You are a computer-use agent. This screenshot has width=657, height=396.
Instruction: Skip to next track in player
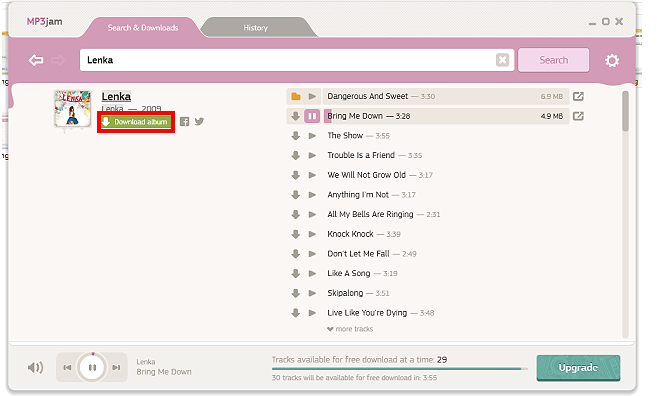(116, 368)
